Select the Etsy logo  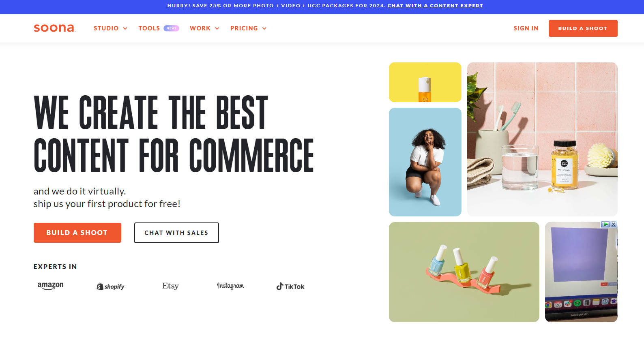(x=170, y=286)
